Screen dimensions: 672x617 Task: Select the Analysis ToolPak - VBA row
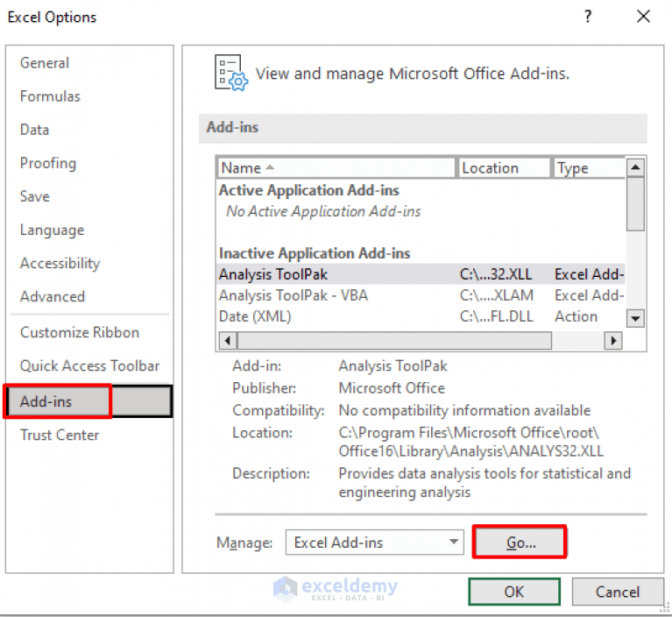[x=421, y=295]
